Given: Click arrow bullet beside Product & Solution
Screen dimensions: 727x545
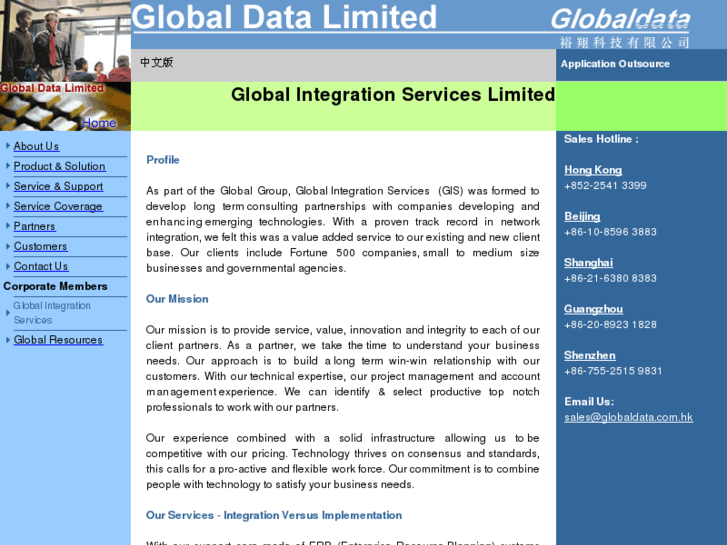Looking at the screenshot, I should [x=8, y=166].
